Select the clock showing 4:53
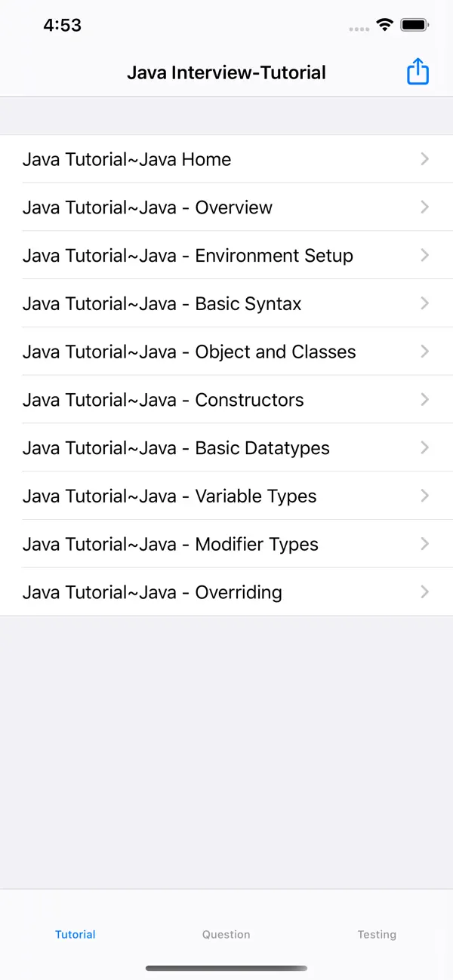The image size is (453, 980). point(63,24)
